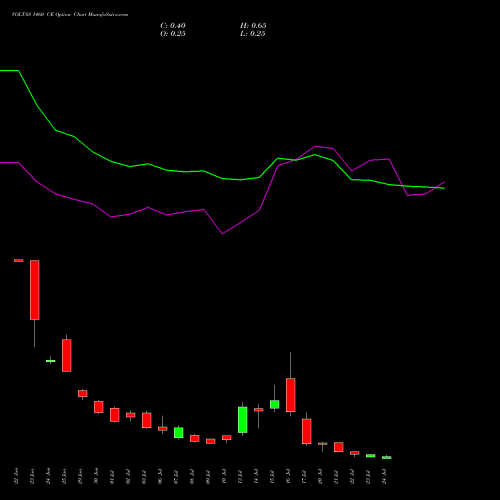Click the '23 Jun' date label
This screenshot has width=500, height=500.
(32, 476)
